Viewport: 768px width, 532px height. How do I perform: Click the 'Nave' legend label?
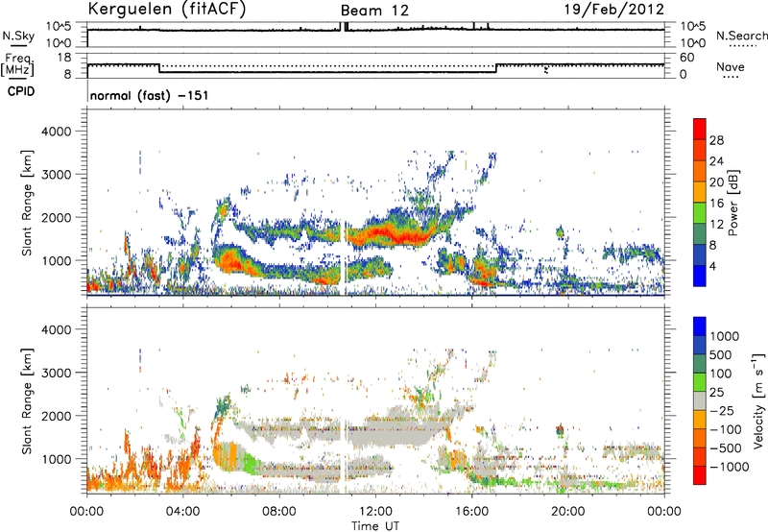coord(731,66)
